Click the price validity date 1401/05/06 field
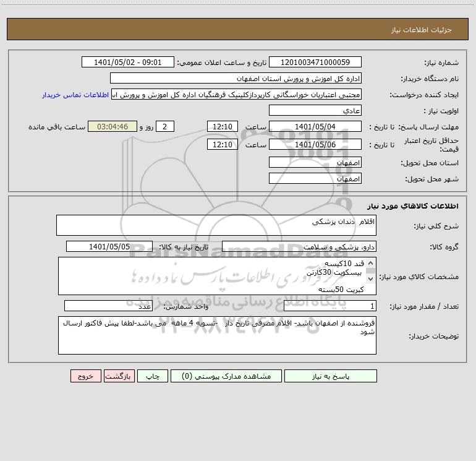Image resolution: width=476 pixels, height=461 pixels. click(x=315, y=144)
